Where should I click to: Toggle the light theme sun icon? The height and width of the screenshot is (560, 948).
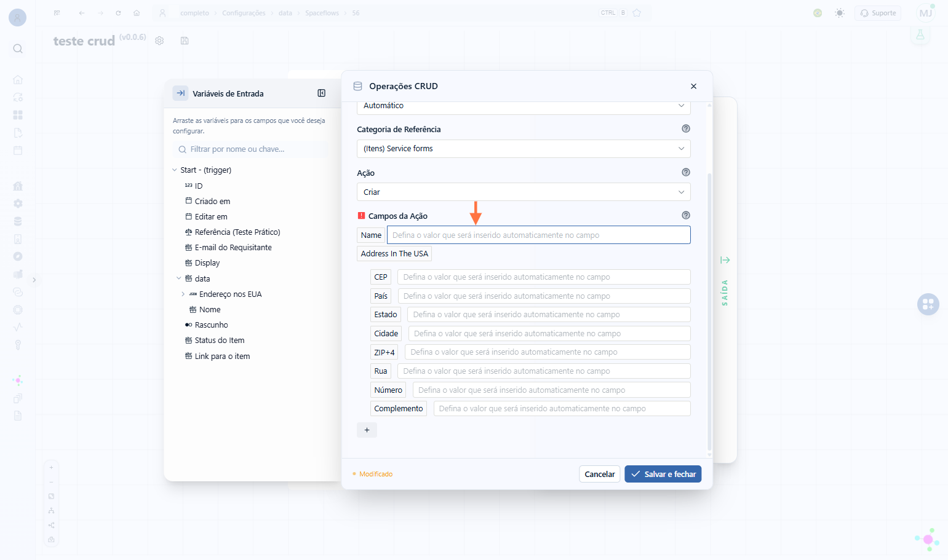point(840,13)
